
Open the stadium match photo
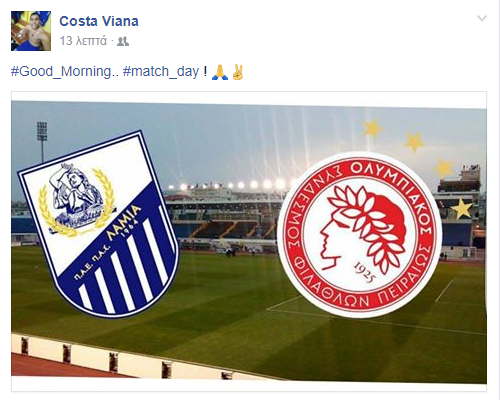pos(249,242)
